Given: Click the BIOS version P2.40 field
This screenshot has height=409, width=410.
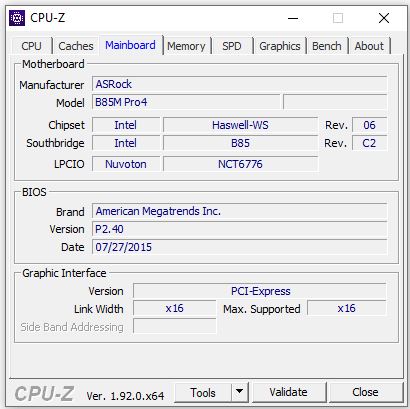Looking at the screenshot, I should point(239,229).
